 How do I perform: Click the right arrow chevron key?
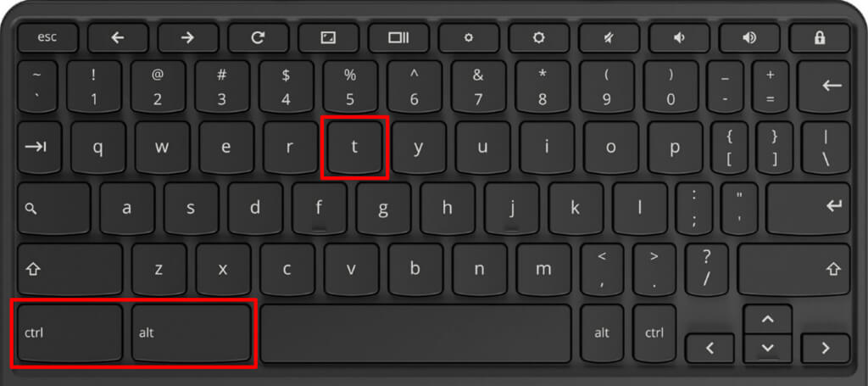pyautogui.click(x=826, y=348)
